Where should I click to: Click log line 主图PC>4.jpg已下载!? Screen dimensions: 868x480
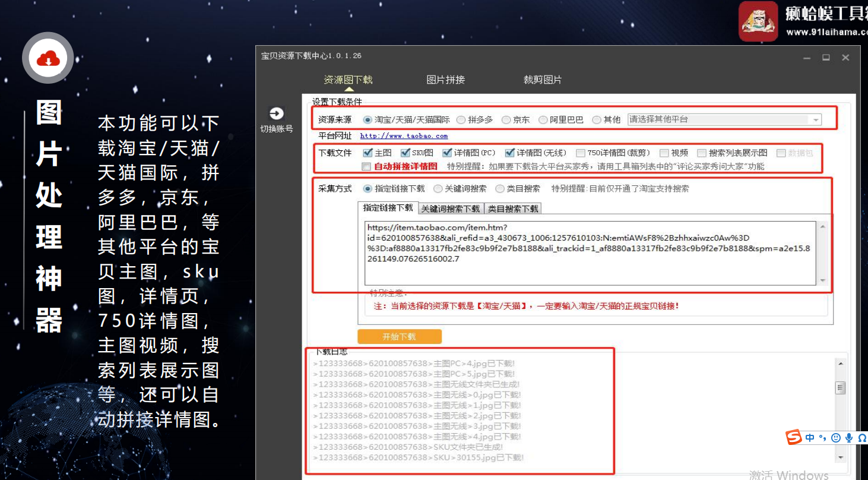tap(413, 364)
